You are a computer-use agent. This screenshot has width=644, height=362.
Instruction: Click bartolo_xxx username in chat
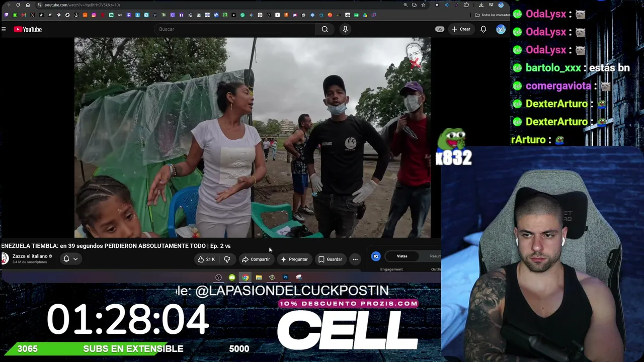(x=553, y=68)
